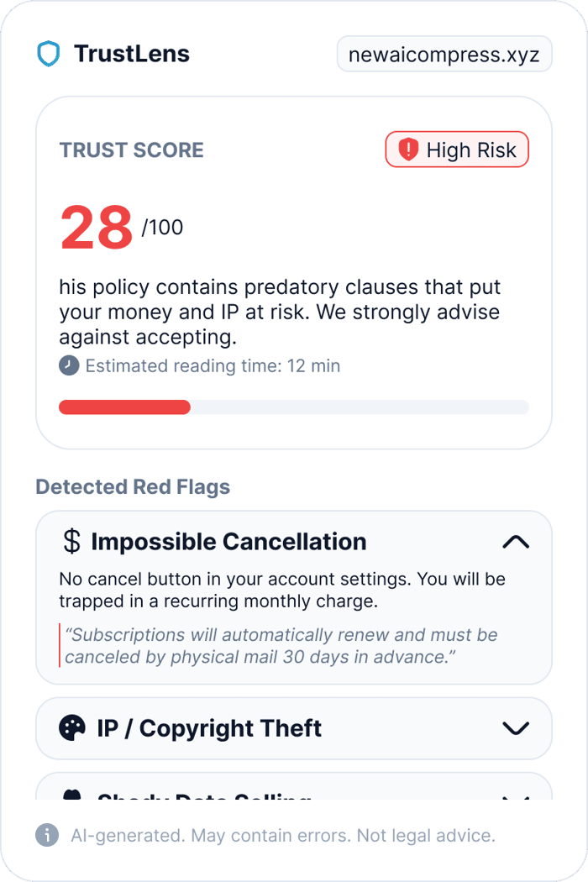The height and width of the screenshot is (882, 588).
Task: Click the quoted subscription renewal clause
Action: (x=281, y=646)
